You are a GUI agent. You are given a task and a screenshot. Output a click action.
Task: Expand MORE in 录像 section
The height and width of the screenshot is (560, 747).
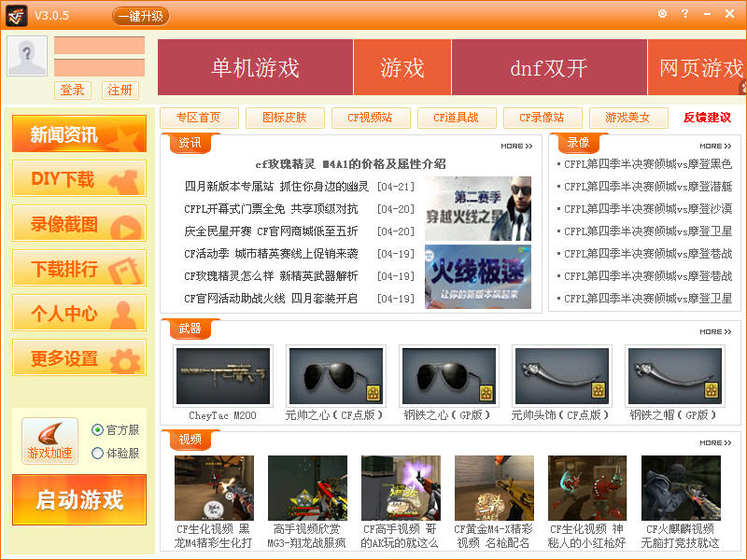pos(715,147)
